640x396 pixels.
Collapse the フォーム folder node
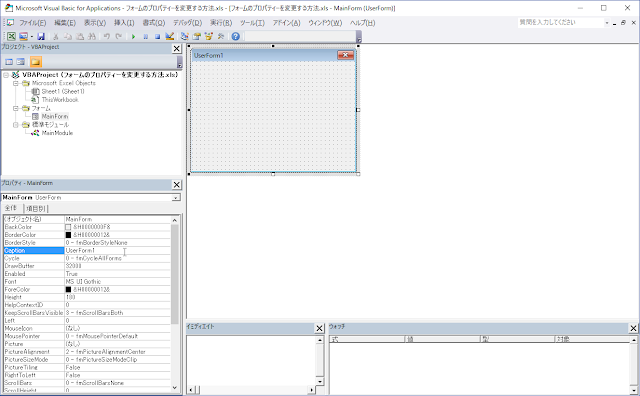tap(16, 108)
